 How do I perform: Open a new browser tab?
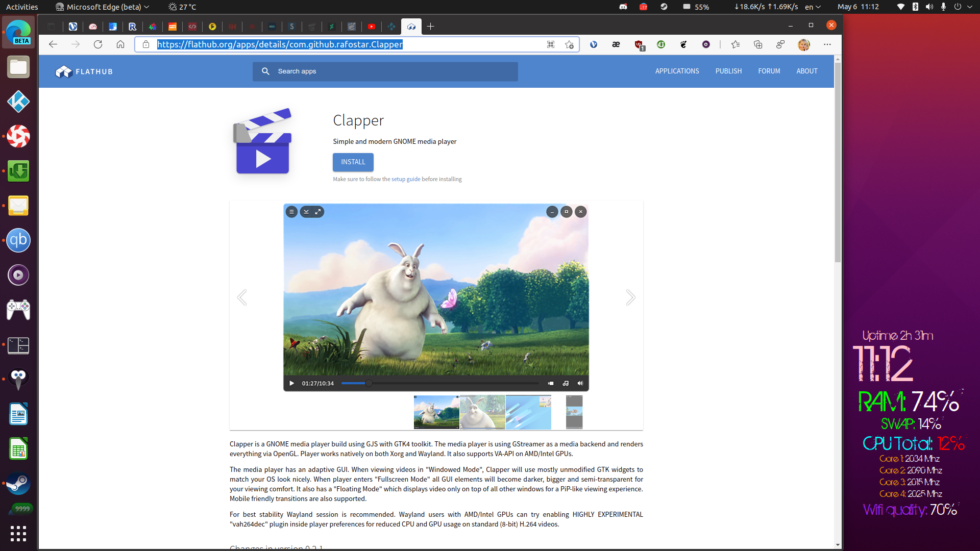tap(431, 27)
